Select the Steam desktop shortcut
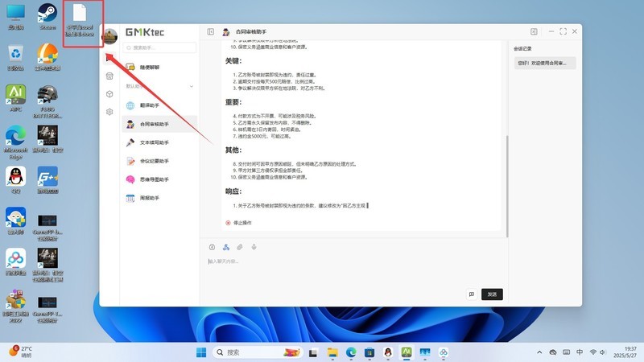Viewport: 644px width, 362px height. pyautogui.click(x=47, y=17)
